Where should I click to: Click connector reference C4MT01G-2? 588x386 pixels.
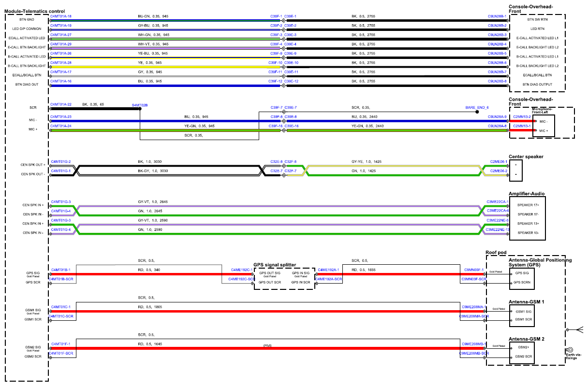pos(61,162)
